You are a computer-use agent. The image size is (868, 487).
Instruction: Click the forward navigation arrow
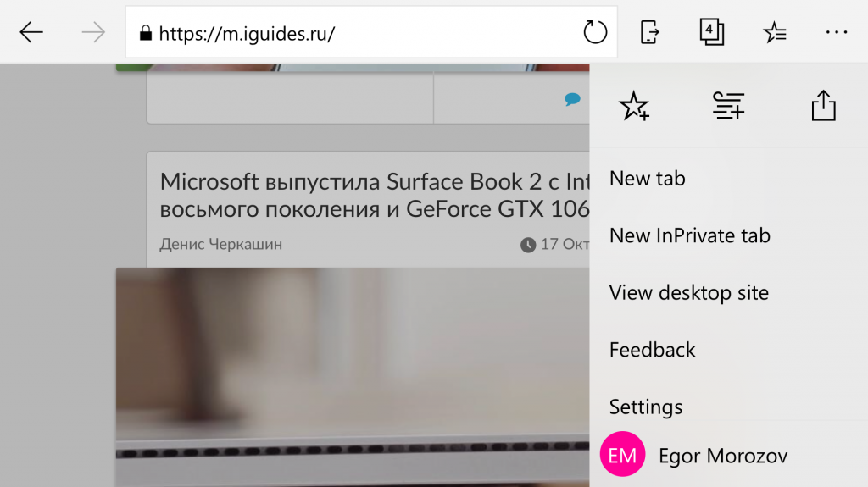tap(93, 33)
